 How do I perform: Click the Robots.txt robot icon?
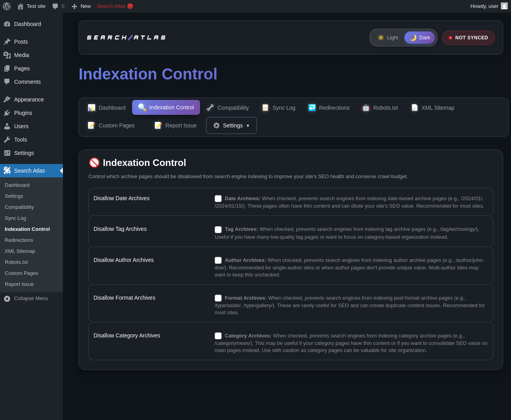click(x=366, y=108)
